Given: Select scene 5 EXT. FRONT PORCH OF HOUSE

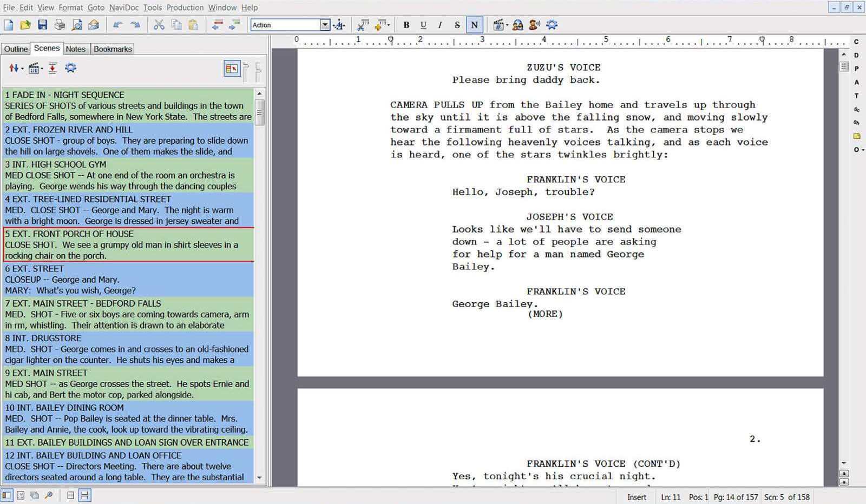Looking at the screenshot, I should point(129,244).
